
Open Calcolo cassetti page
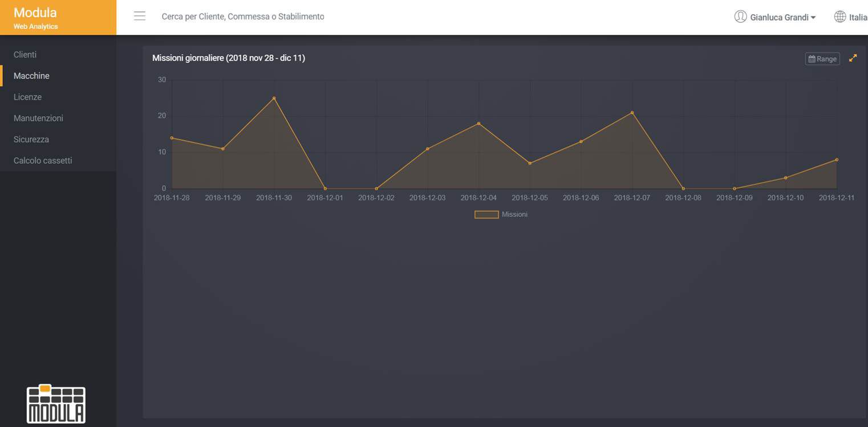point(43,160)
